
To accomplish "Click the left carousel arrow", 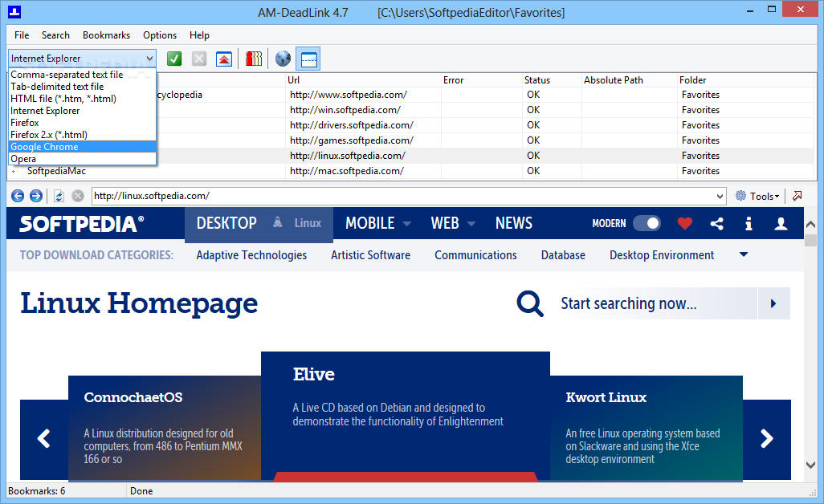I will [44, 438].
